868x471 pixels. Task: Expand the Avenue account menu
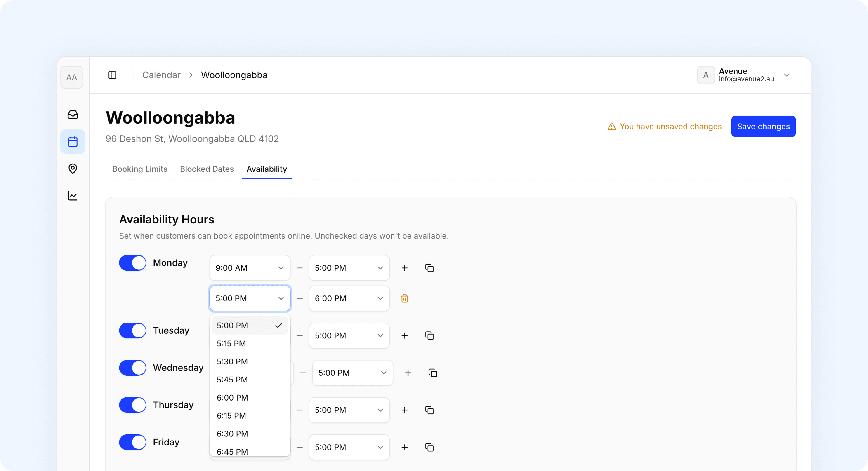[786, 75]
